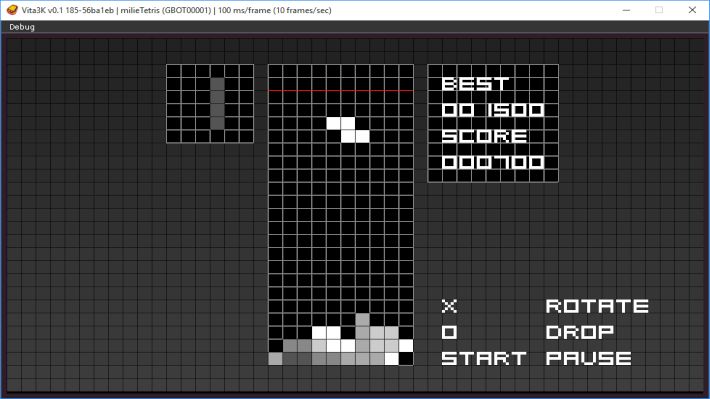710x399 pixels.
Task: Click the best score value 001500
Action: [x=493, y=110]
